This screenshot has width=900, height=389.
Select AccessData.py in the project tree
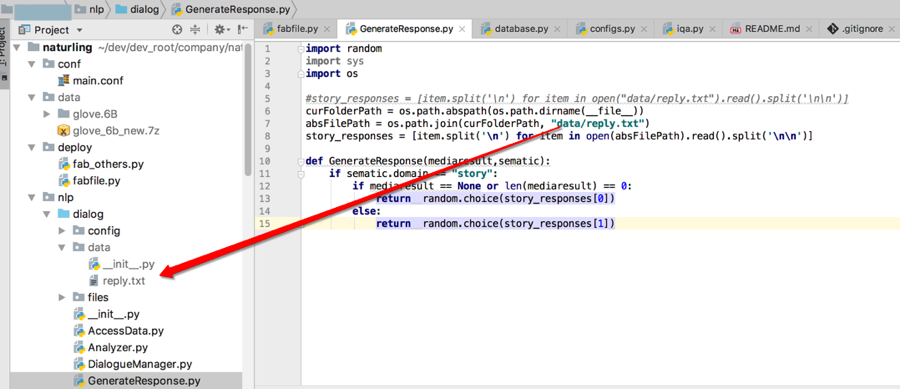click(x=119, y=330)
